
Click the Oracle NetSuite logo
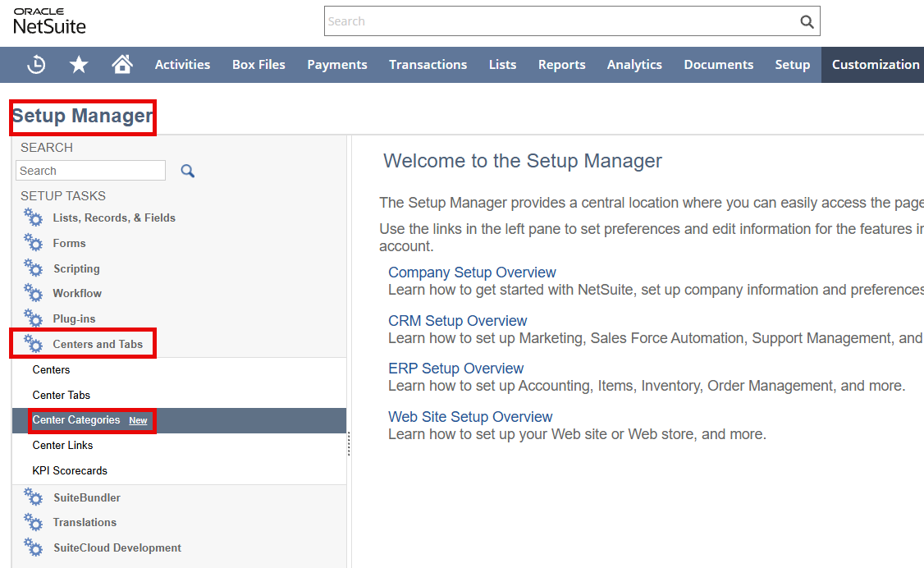tap(49, 21)
